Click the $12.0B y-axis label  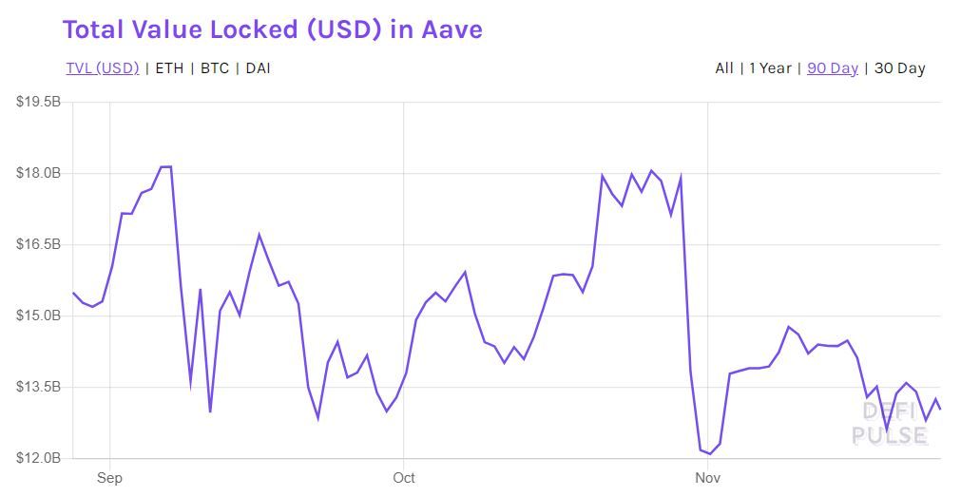[38, 458]
